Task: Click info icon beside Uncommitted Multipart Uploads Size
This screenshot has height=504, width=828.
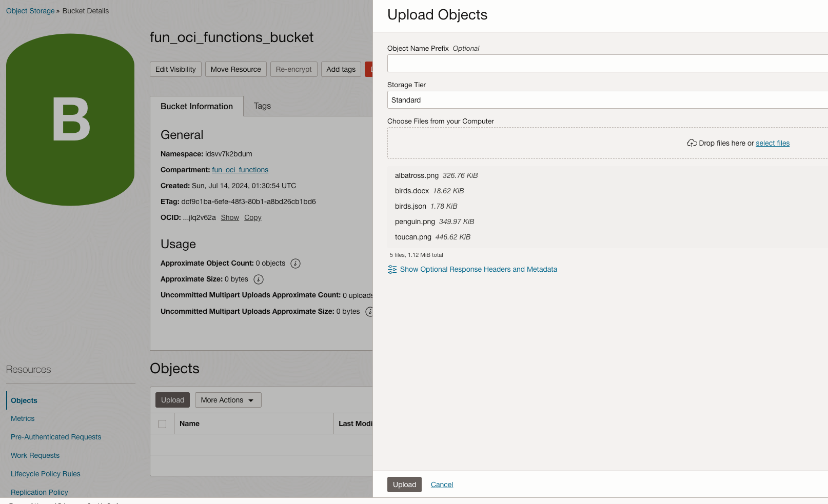Action: coord(369,312)
